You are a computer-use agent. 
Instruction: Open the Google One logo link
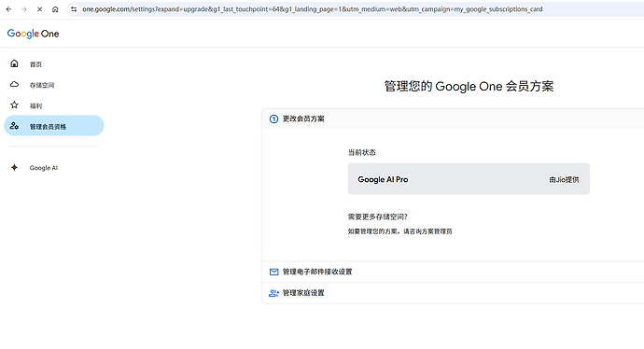pos(33,34)
